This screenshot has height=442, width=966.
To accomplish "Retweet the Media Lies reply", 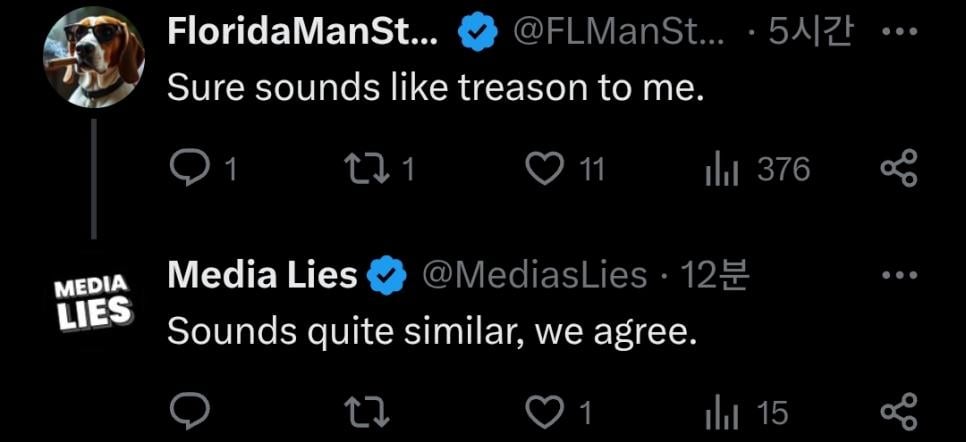I will tap(363, 410).
